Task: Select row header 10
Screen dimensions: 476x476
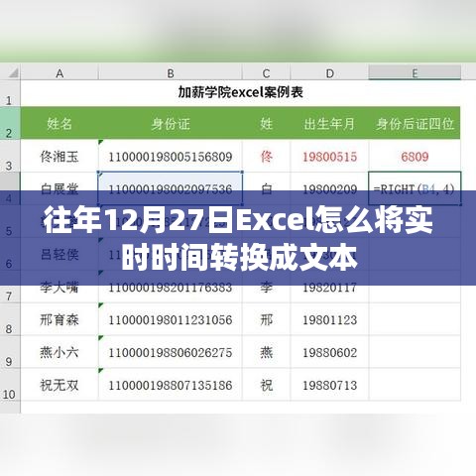Action: tap(10, 385)
